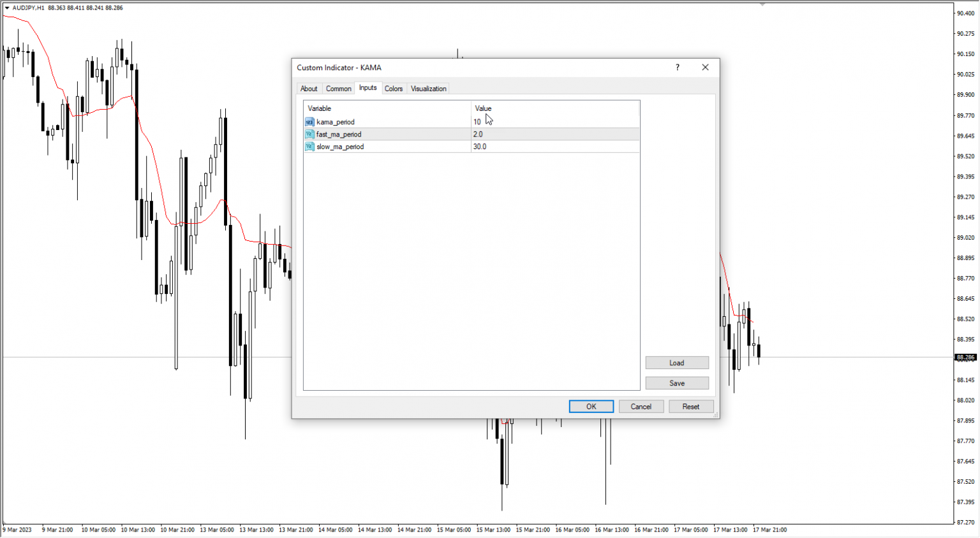Edit the kama_period value of 10
This screenshot has width=980, height=538.
click(x=477, y=121)
